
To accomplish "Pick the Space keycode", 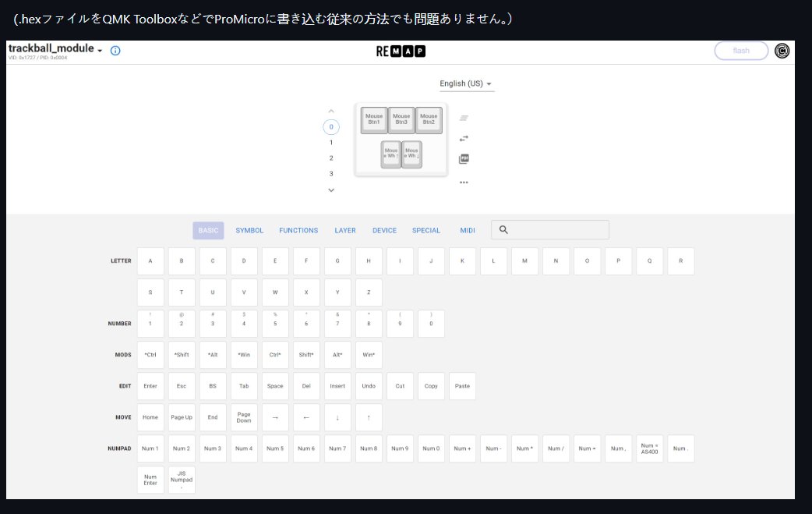I will pyautogui.click(x=276, y=386).
